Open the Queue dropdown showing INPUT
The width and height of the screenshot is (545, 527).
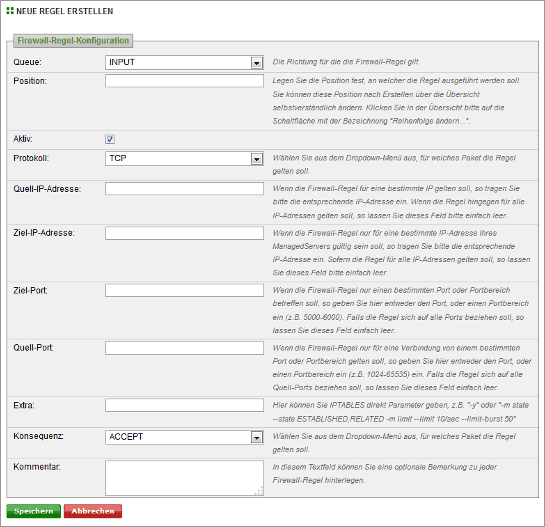(184, 63)
